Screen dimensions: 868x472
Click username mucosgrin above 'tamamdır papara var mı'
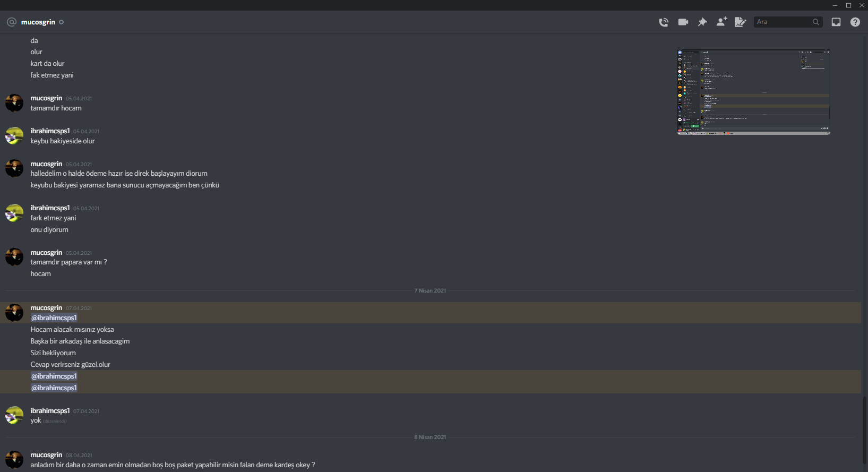tap(46, 252)
